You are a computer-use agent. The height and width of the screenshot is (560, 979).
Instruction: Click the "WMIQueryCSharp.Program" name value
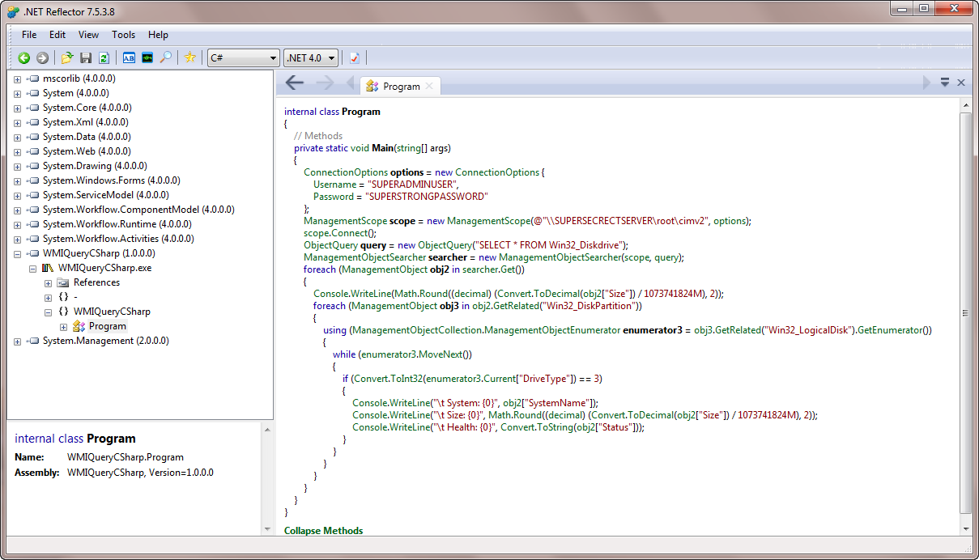[125, 457]
